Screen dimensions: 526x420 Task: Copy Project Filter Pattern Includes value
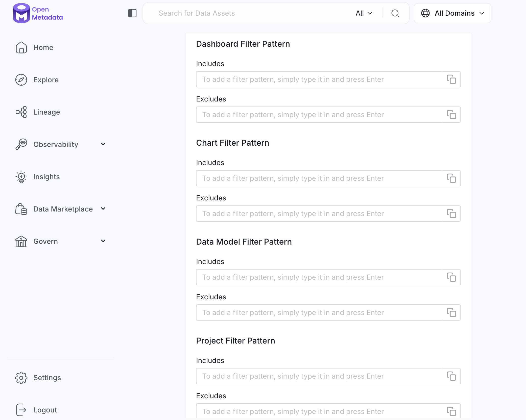point(451,376)
